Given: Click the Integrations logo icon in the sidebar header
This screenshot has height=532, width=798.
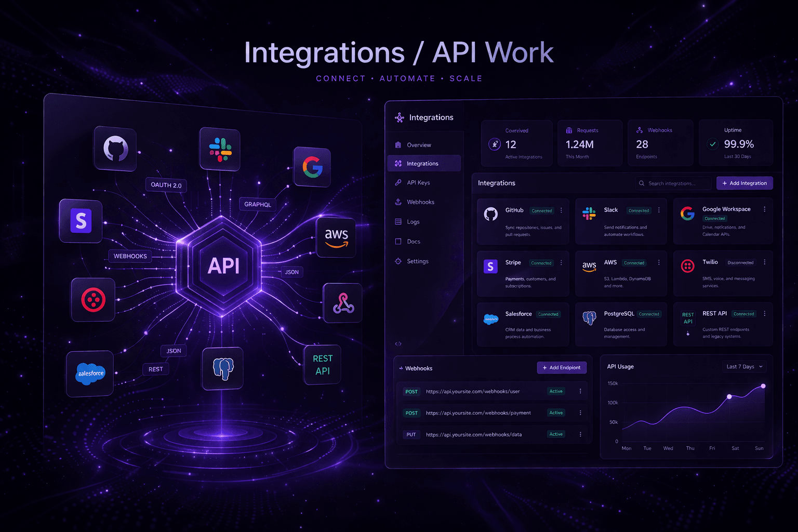Looking at the screenshot, I should pyautogui.click(x=400, y=117).
